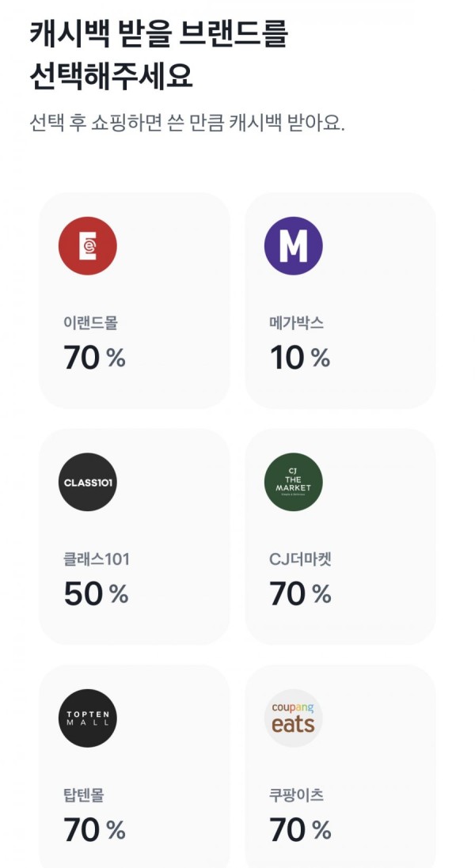
Task: Tap the purple Megabox M logo
Action: (294, 246)
